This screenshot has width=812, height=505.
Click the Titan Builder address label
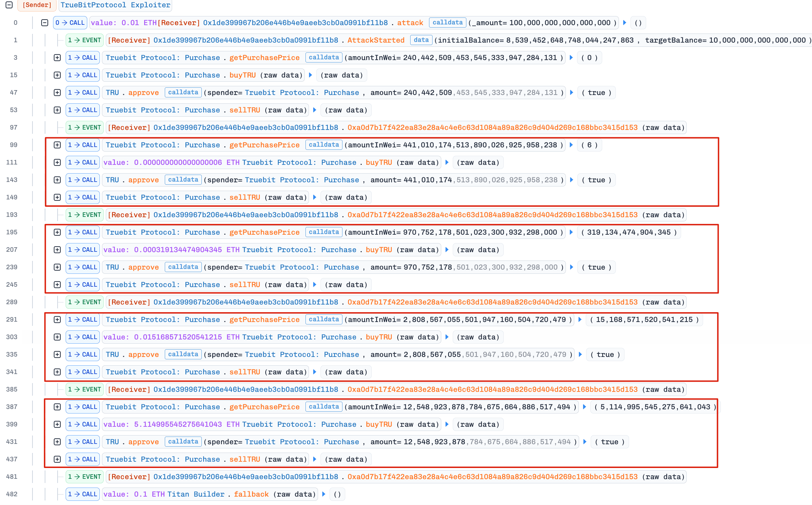click(195, 494)
